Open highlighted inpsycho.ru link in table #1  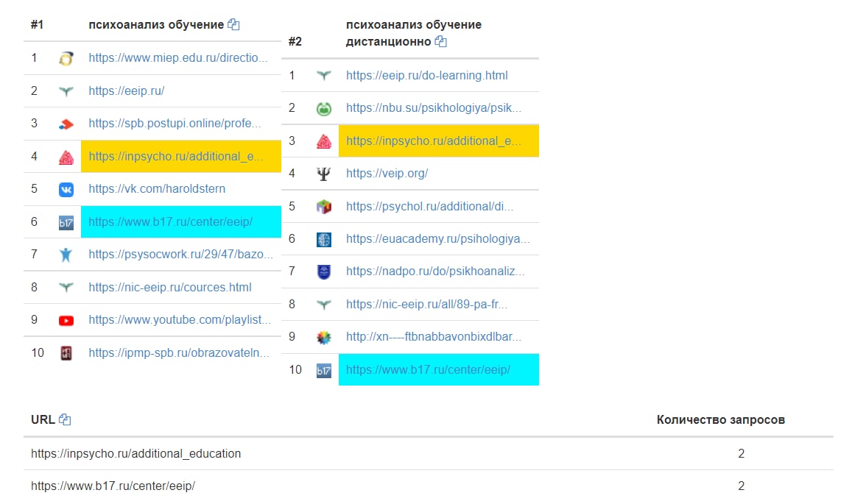click(175, 157)
